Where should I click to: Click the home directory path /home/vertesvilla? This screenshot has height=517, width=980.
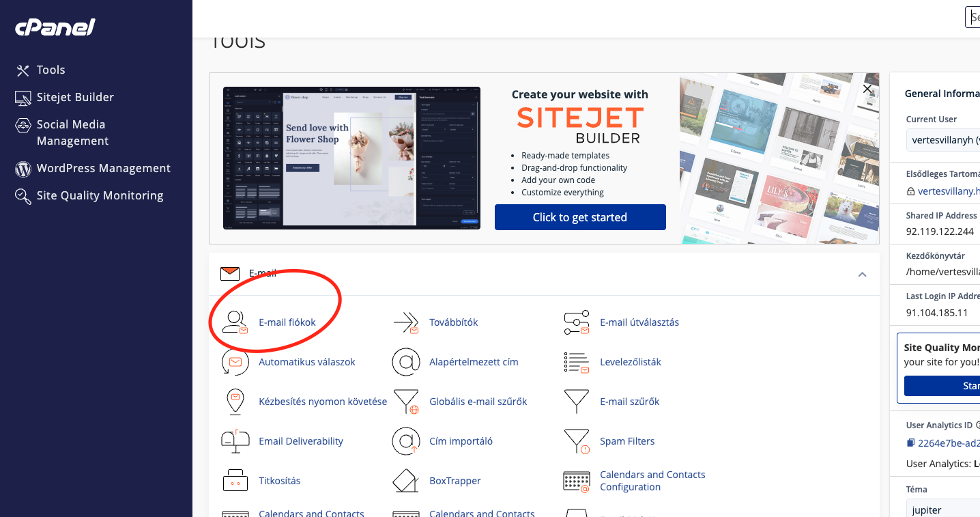point(942,272)
